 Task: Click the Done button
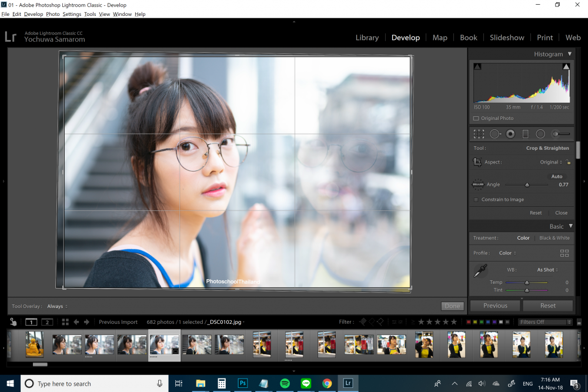[452, 306]
